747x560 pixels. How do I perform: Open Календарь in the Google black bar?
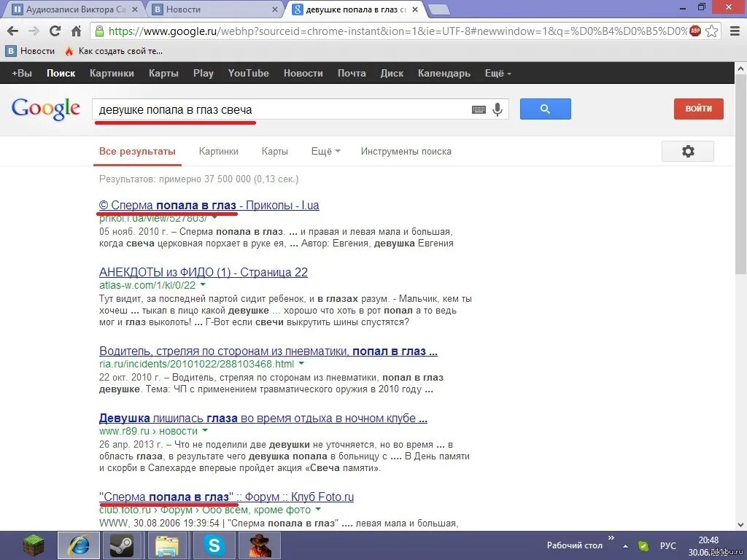click(444, 74)
